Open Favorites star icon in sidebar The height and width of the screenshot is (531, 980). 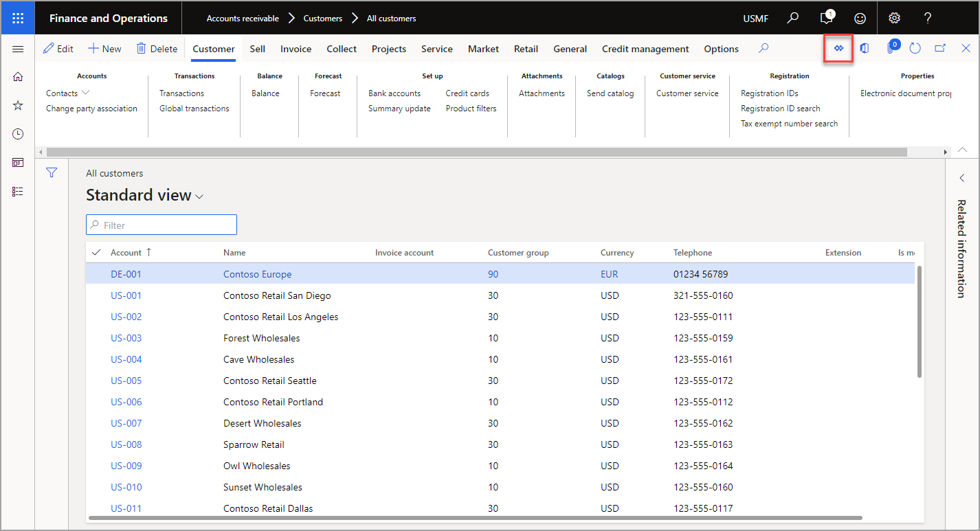(x=18, y=105)
